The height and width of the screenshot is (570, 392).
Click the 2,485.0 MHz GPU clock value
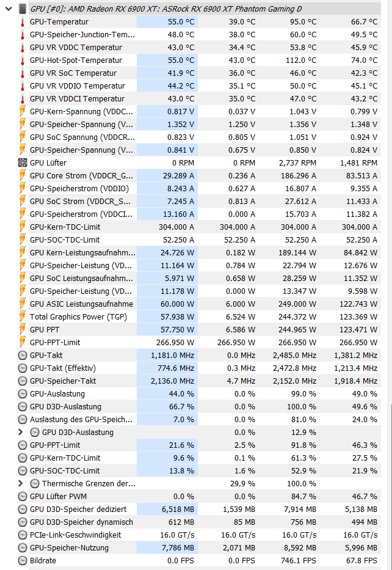tap(295, 355)
